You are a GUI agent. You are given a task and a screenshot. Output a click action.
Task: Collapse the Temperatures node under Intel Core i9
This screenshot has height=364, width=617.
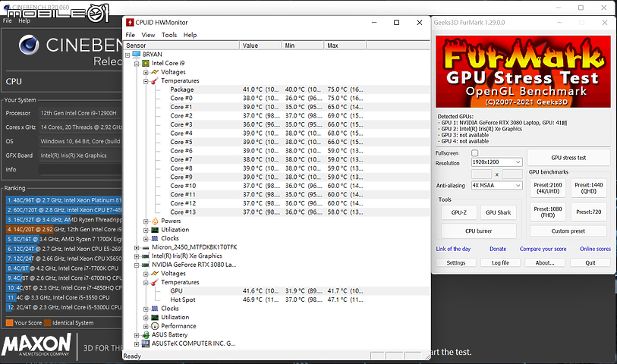tap(146, 81)
